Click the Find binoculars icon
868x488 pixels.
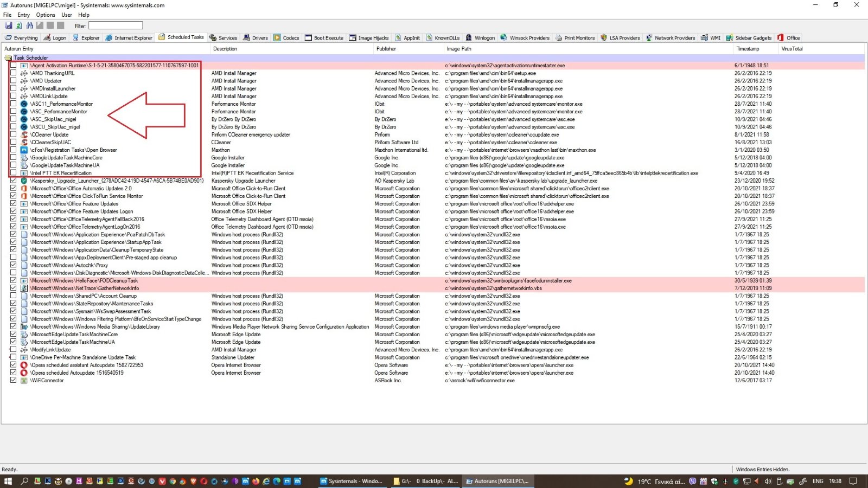pyautogui.click(x=29, y=25)
